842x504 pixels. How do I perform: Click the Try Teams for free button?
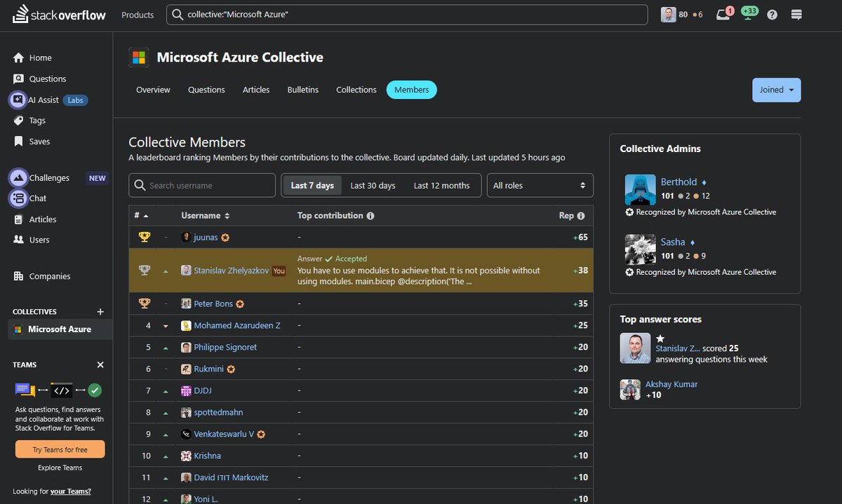pyautogui.click(x=60, y=449)
